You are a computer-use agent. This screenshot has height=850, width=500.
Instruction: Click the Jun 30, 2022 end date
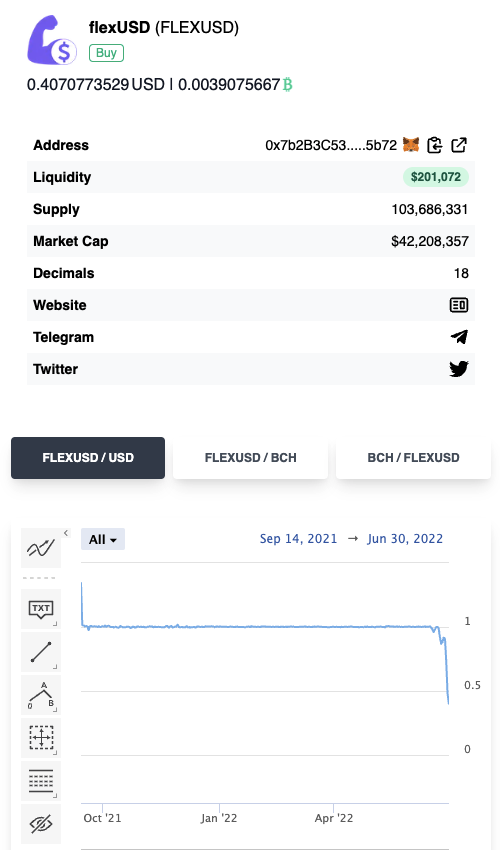tap(405, 539)
